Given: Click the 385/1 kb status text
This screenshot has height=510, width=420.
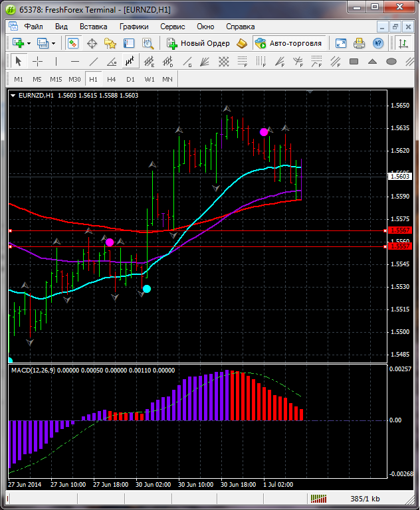Looking at the screenshot, I should point(365,499).
